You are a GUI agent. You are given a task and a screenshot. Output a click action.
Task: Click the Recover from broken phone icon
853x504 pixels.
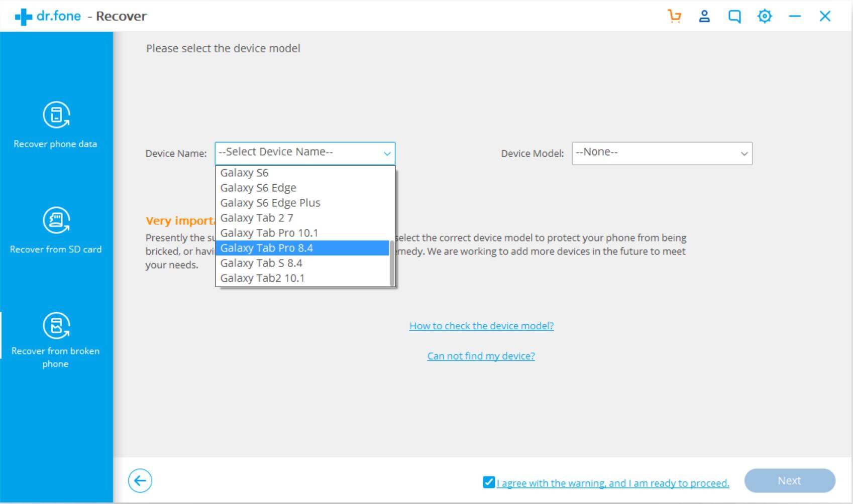tap(56, 326)
